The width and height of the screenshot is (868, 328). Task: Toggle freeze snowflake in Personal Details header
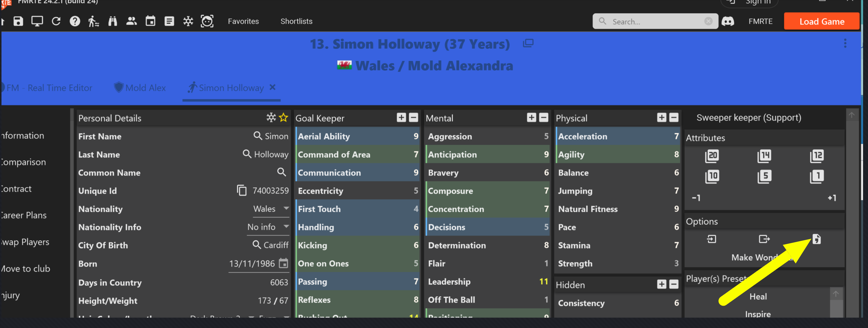click(271, 118)
